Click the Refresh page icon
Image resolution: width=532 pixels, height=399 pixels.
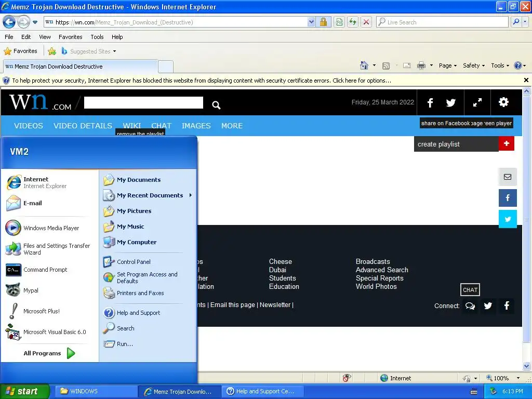[x=353, y=22]
